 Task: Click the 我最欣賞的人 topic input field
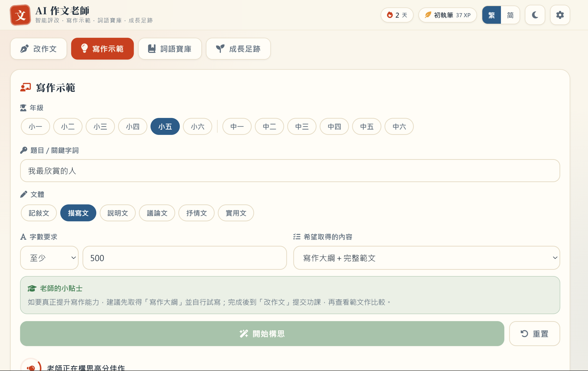click(x=290, y=170)
